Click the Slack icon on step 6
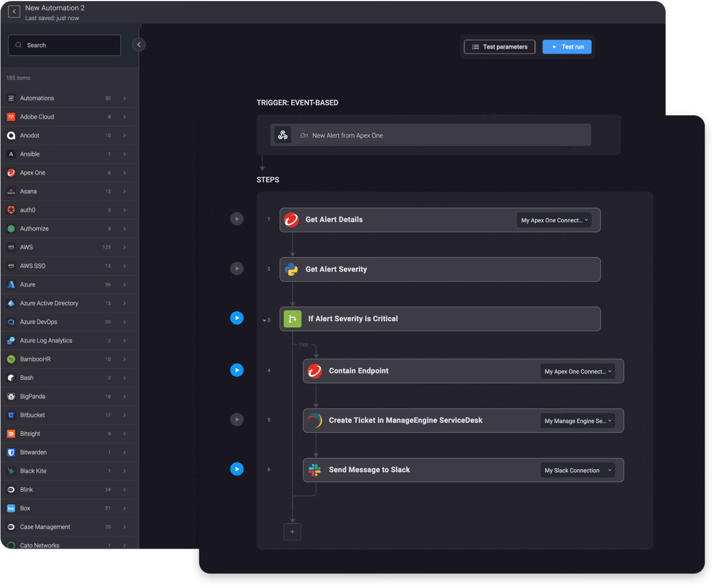Image resolution: width=716 pixels, height=588 pixels. (x=315, y=470)
